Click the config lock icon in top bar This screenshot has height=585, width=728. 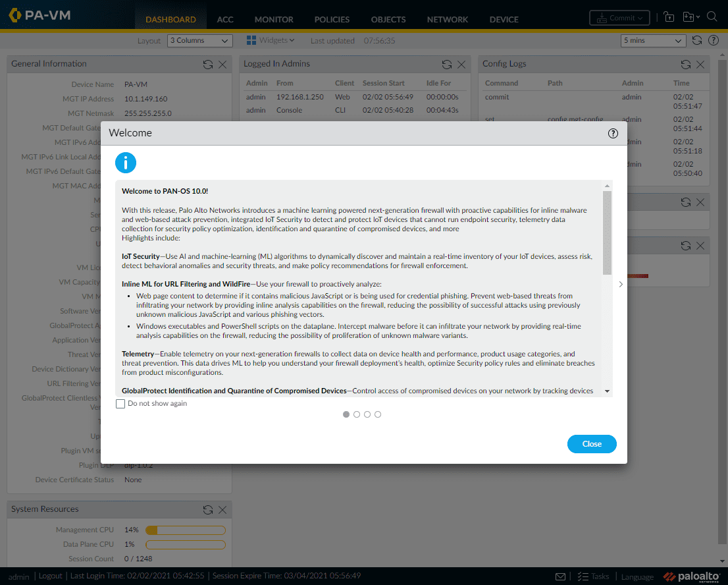[x=669, y=17]
